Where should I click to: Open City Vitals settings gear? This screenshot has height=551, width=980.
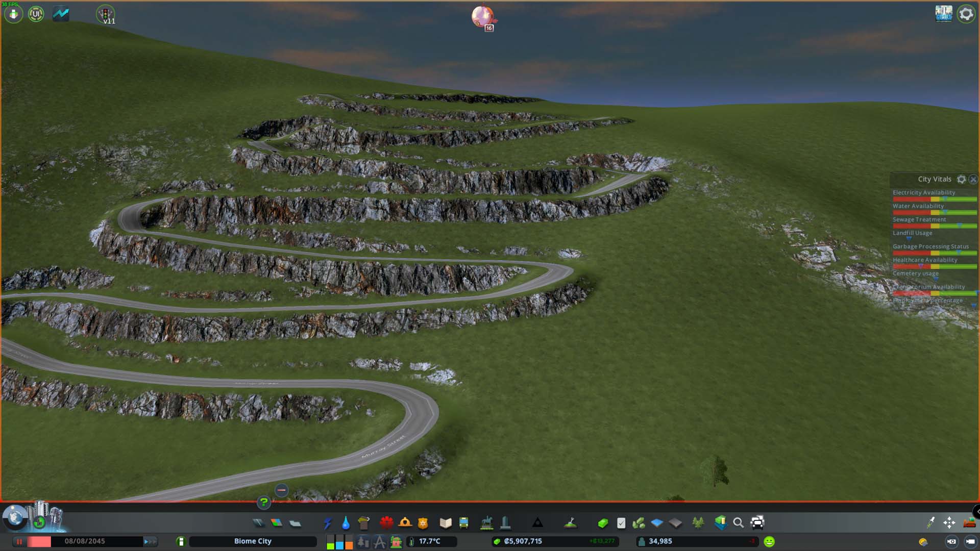click(961, 179)
